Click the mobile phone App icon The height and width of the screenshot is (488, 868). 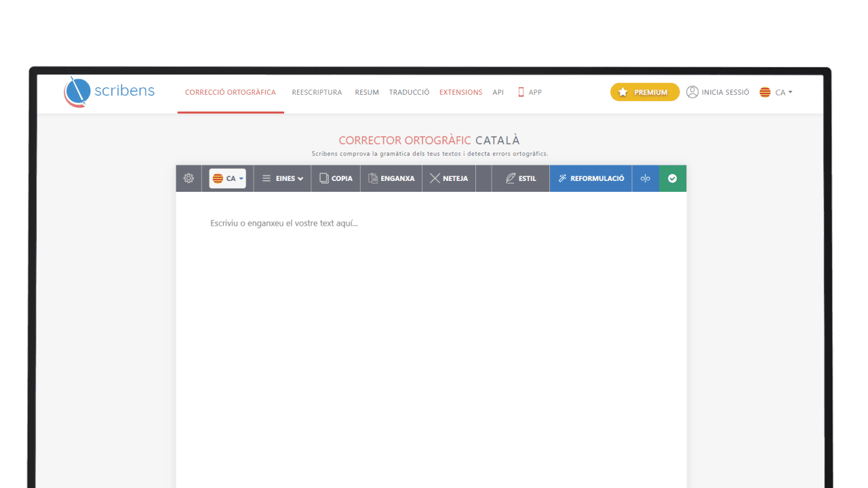[521, 92]
